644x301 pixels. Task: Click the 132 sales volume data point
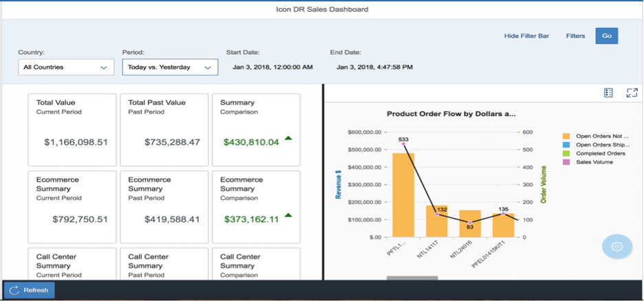(x=437, y=214)
